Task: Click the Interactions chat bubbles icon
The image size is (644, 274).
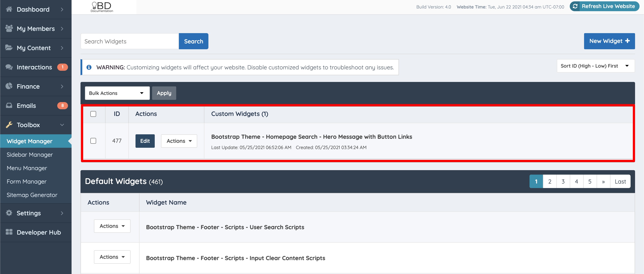Action: 9,67
